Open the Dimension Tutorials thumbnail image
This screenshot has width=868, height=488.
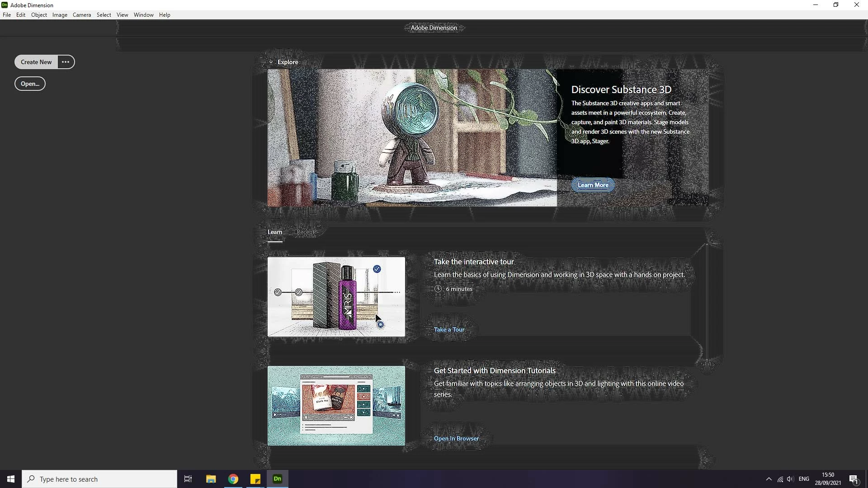[336, 406]
